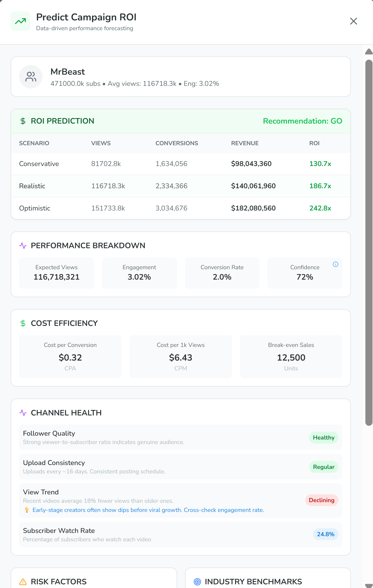The width and height of the screenshot is (373, 588).
Task: Click the VIEWS column header
Action: (x=101, y=143)
